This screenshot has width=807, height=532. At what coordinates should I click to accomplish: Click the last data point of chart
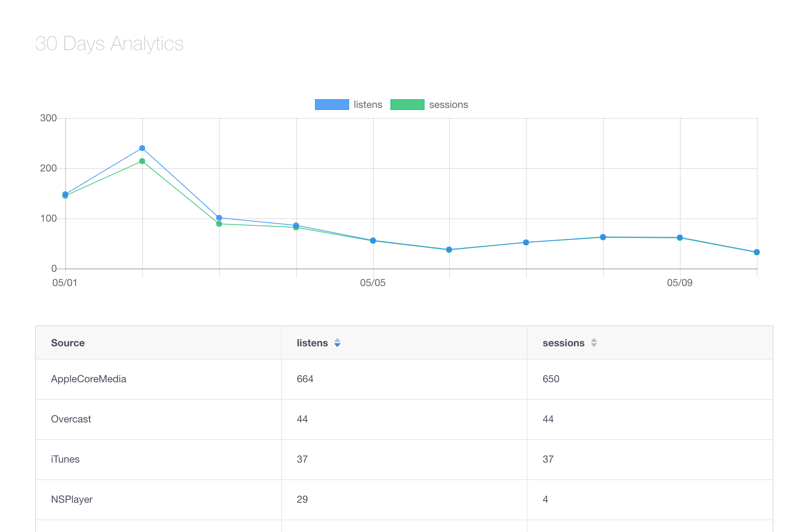[757, 252]
